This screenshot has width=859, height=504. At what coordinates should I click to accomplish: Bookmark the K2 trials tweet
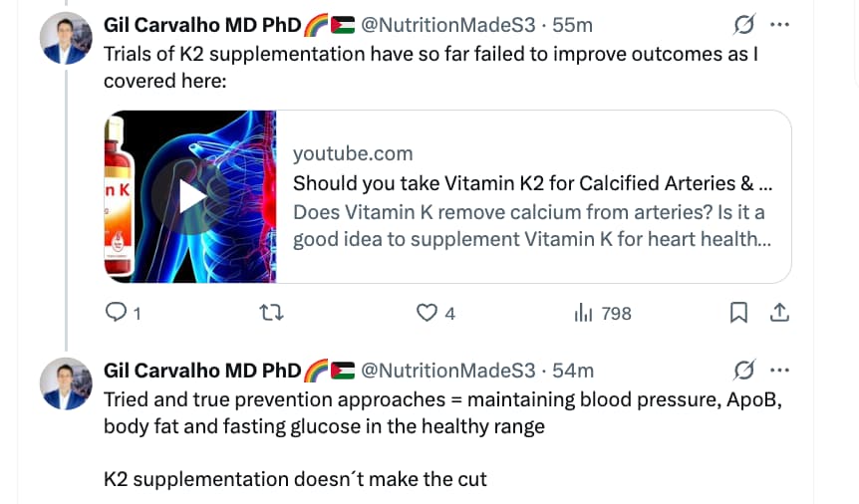[738, 313]
